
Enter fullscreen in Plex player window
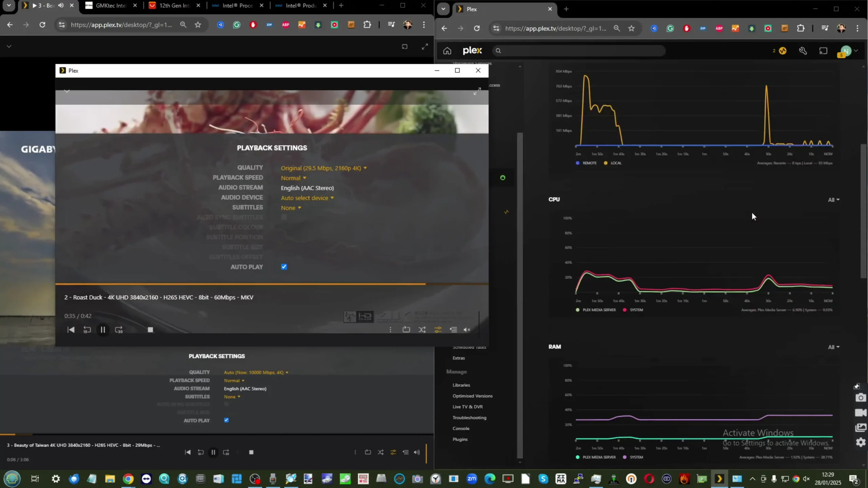point(477,91)
